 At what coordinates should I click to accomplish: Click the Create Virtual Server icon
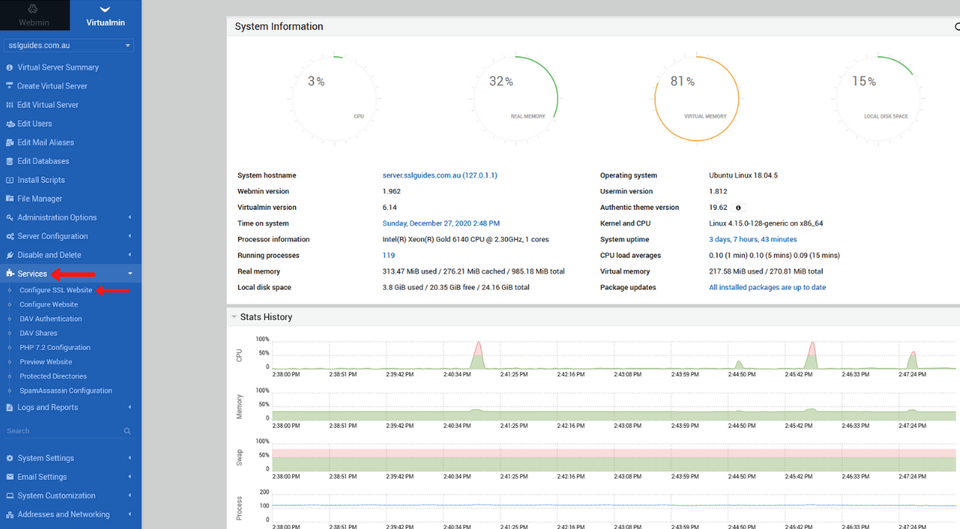click(x=10, y=86)
